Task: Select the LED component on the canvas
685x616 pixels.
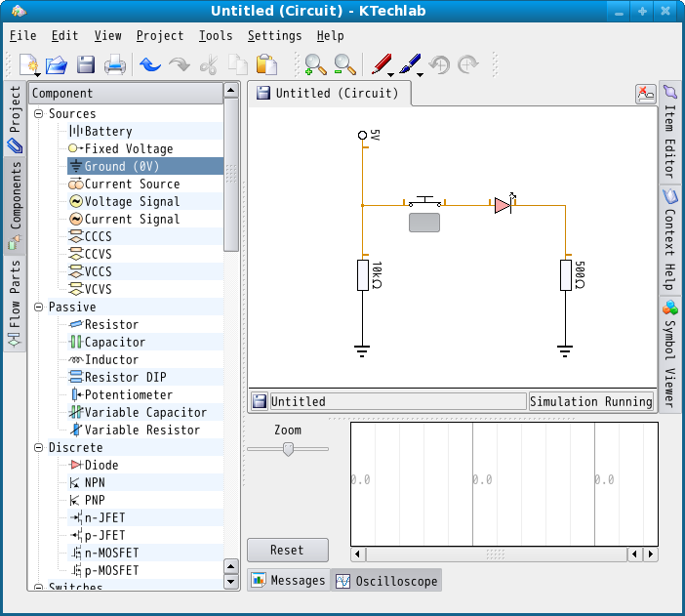Action: (502, 205)
